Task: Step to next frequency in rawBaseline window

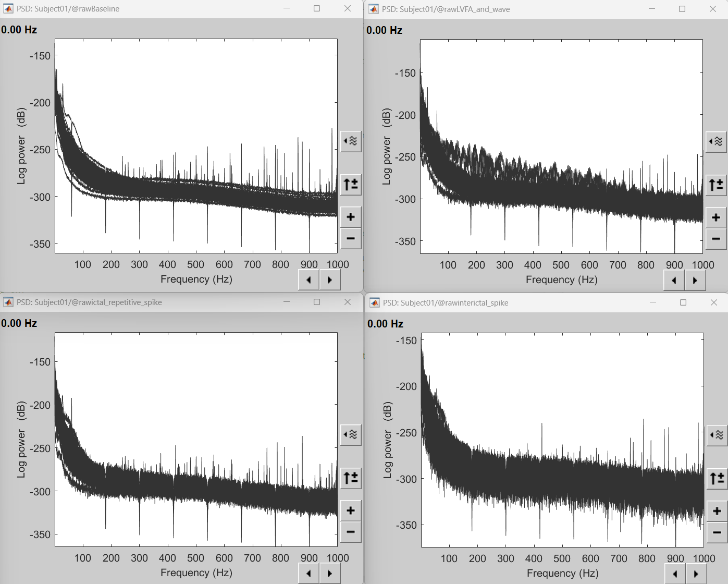Action: (x=330, y=280)
